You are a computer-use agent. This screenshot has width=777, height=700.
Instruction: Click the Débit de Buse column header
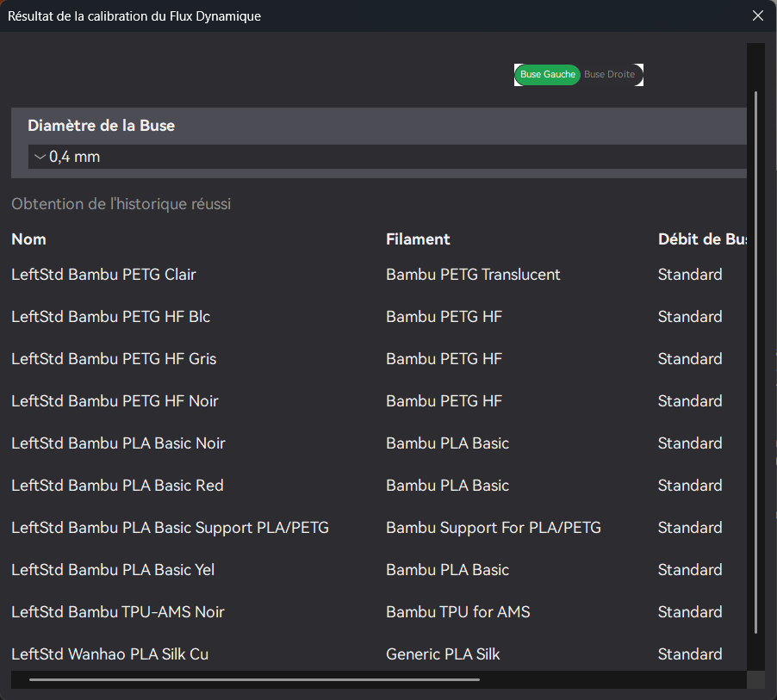[702, 239]
